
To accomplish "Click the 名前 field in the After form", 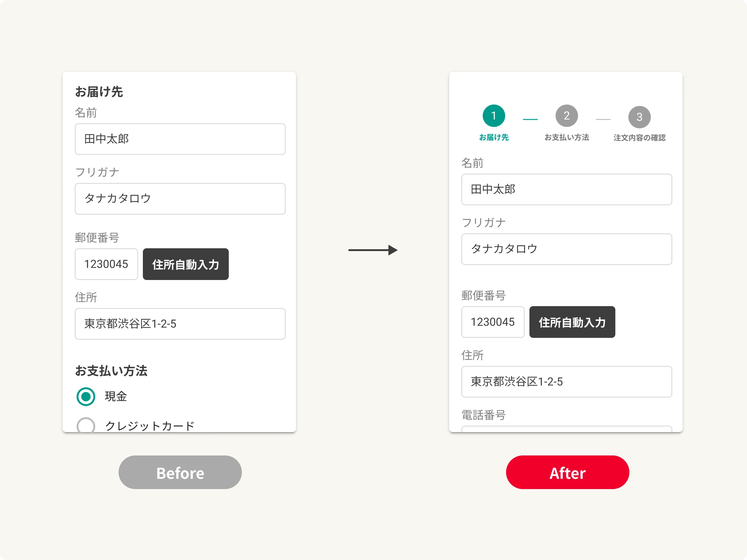I will [x=567, y=189].
